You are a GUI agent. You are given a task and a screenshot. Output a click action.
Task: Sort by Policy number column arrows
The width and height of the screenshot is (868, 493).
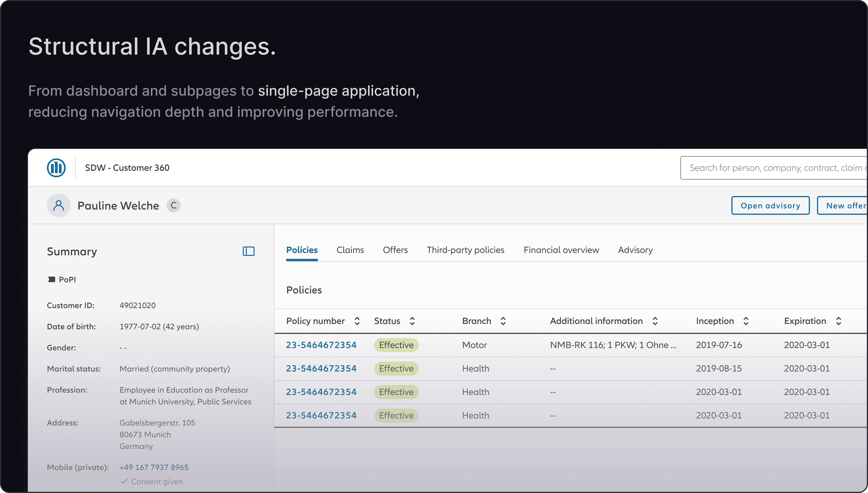pos(357,321)
